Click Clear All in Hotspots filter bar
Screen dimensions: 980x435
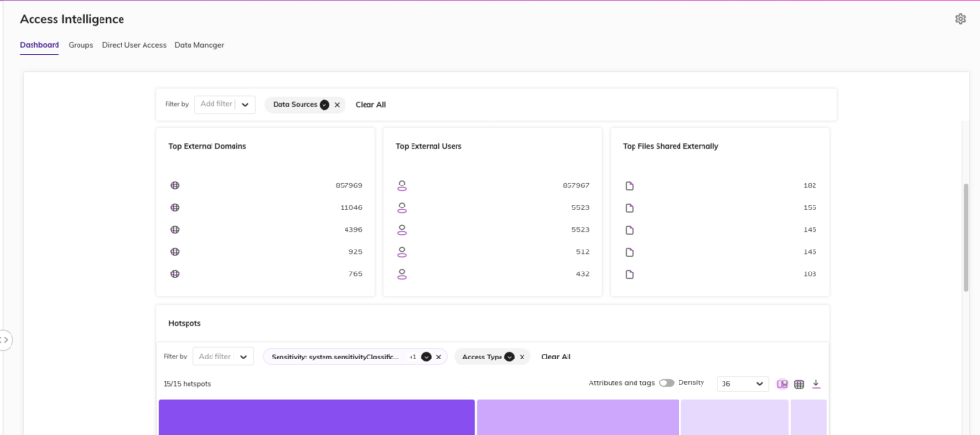(x=555, y=357)
